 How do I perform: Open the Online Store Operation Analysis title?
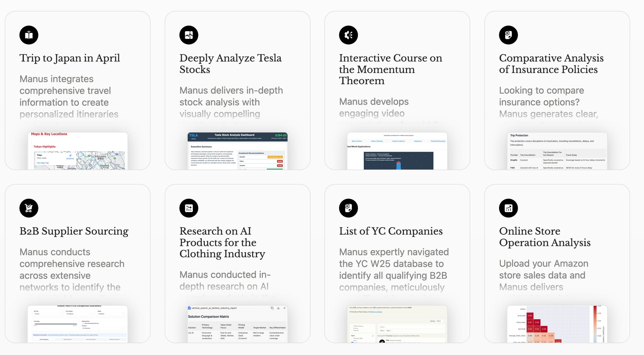click(x=545, y=237)
